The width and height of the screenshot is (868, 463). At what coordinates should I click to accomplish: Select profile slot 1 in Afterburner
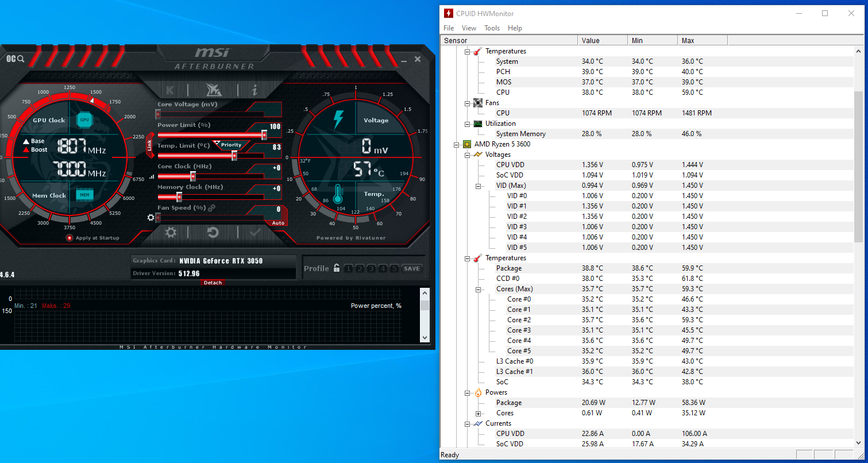tap(348, 268)
